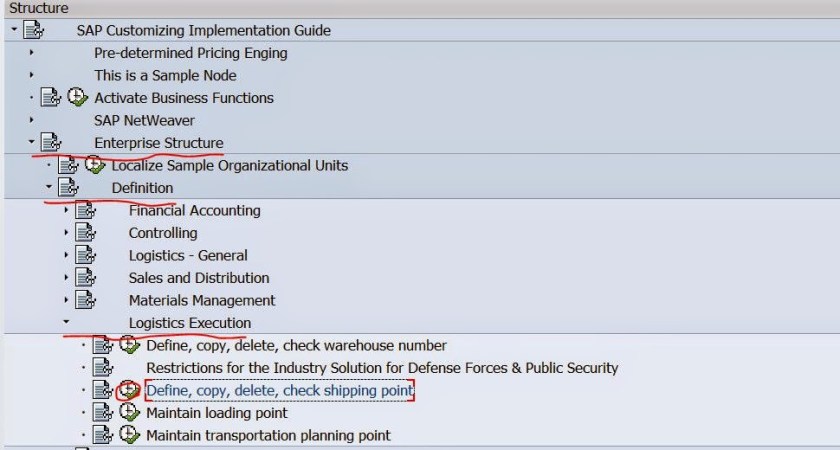The width and height of the screenshot is (840, 450).
Task: Open documentation icon for Logistics - General
Action: [x=85, y=255]
